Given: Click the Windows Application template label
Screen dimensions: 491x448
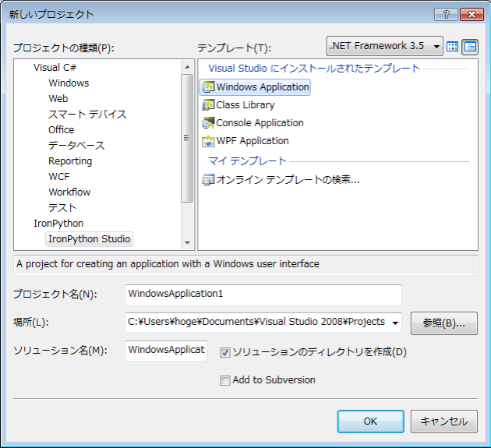Looking at the screenshot, I should click(x=263, y=87).
